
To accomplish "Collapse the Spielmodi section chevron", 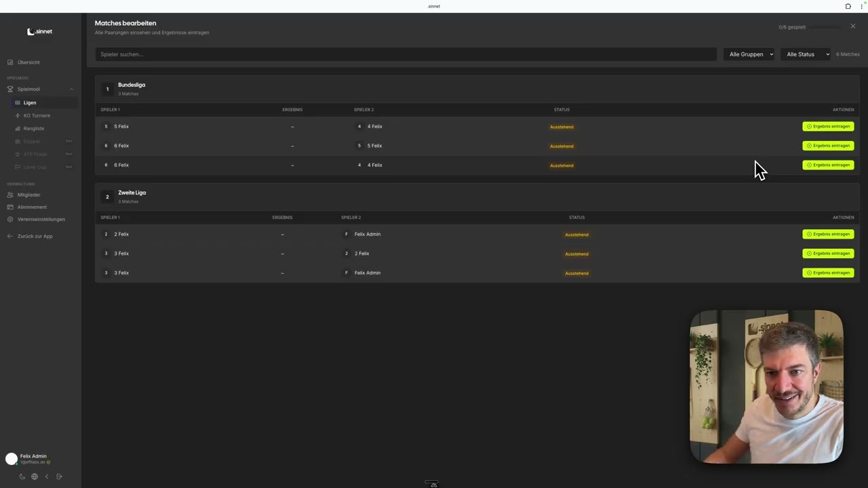I will 71,89.
